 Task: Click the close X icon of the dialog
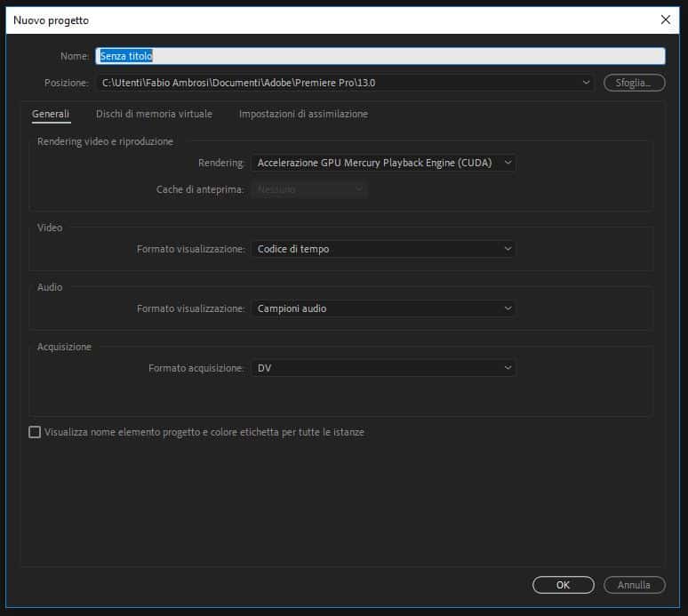coord(665,20)
